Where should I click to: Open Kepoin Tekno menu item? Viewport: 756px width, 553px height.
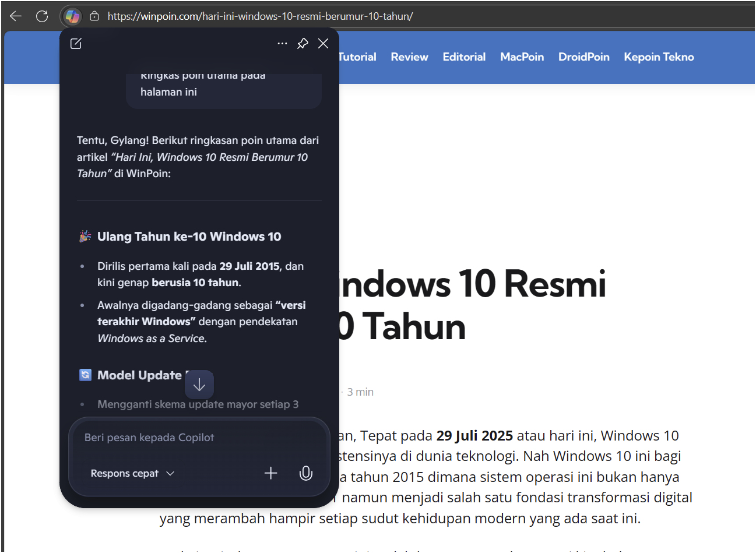(x=659, y=57)
